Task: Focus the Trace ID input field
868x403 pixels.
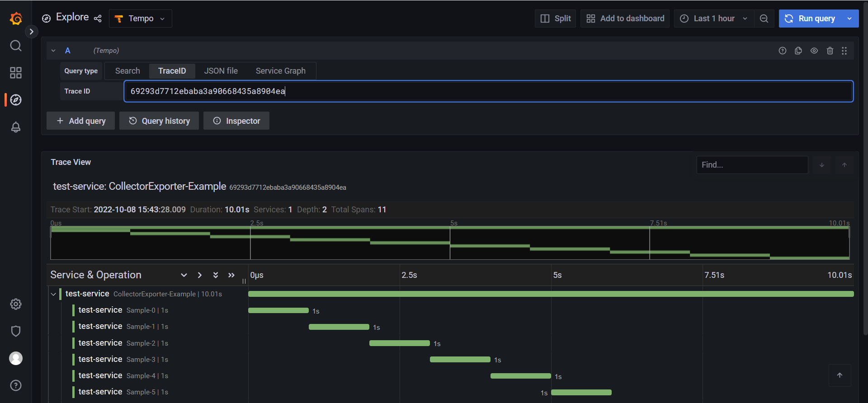Action: [489, 91]
